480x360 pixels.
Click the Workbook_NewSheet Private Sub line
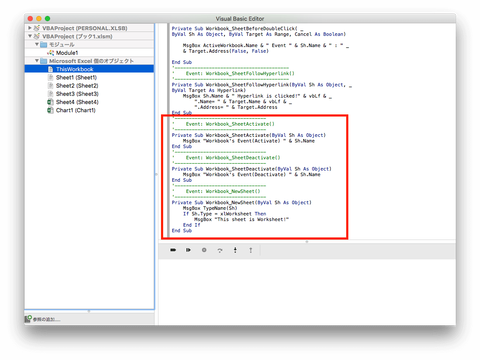coord(242,202)
